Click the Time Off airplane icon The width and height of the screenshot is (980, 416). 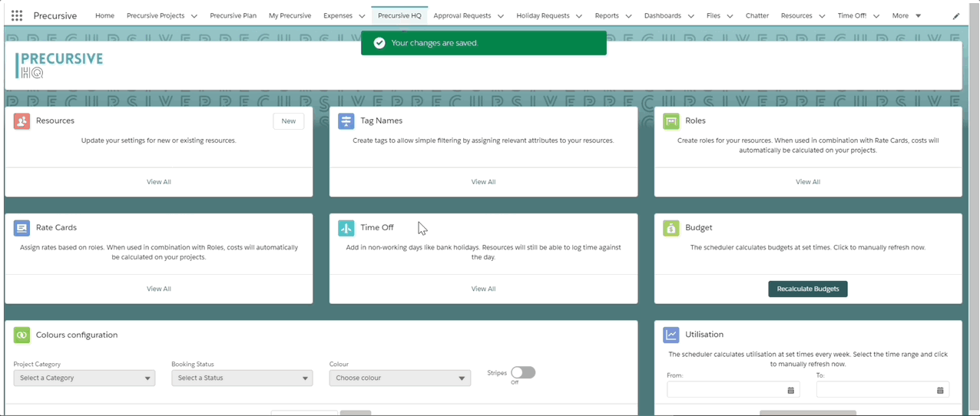tap(346, 228)
